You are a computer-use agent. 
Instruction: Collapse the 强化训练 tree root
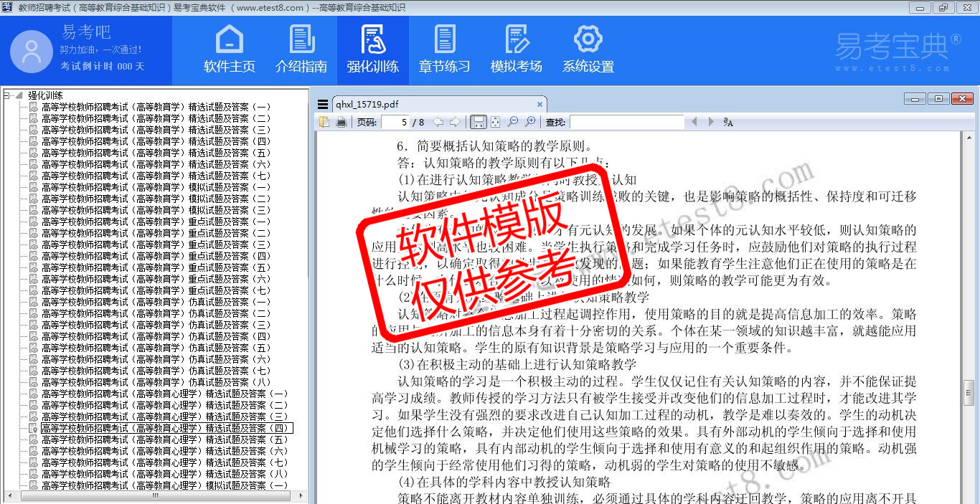pos(7,95)
